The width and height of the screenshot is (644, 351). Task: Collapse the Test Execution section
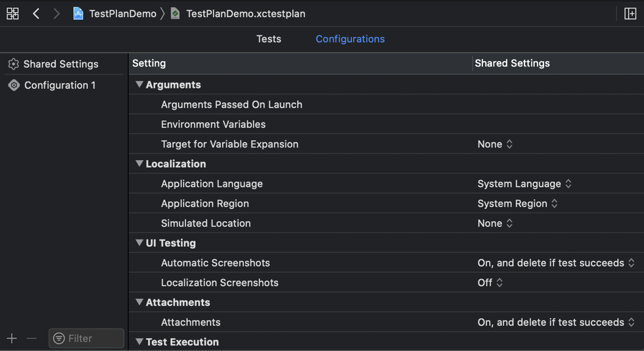(139, 342)
